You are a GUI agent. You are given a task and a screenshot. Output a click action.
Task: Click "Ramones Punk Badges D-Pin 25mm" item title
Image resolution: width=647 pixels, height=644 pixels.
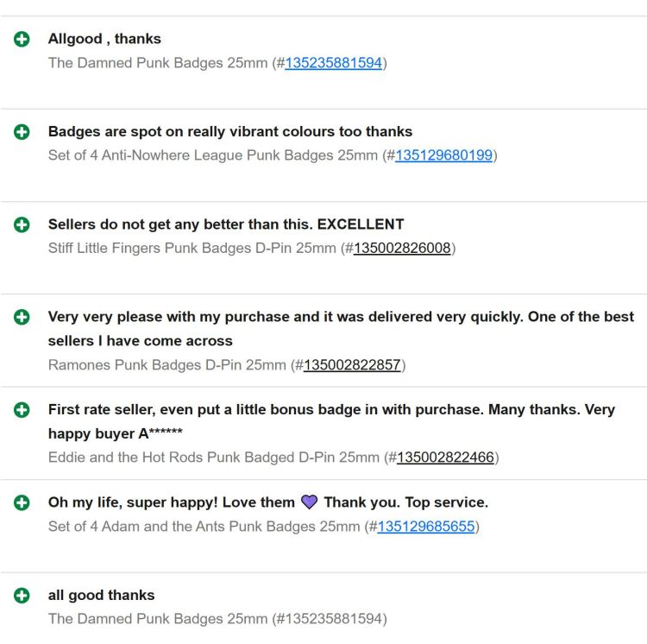point(166,365)
